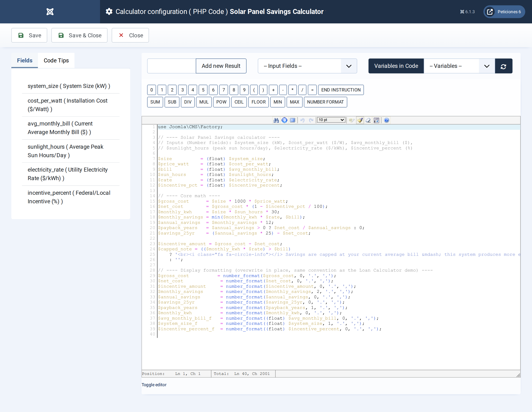The image size is (532, 412).
Task: Change the 10 pt font size dropdown
Action: point(331,120)
